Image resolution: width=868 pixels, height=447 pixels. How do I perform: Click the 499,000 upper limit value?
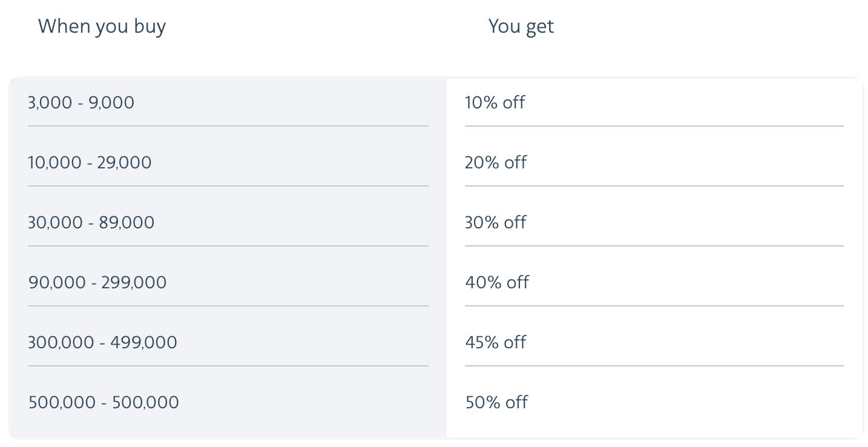click(x=144, y=342)
